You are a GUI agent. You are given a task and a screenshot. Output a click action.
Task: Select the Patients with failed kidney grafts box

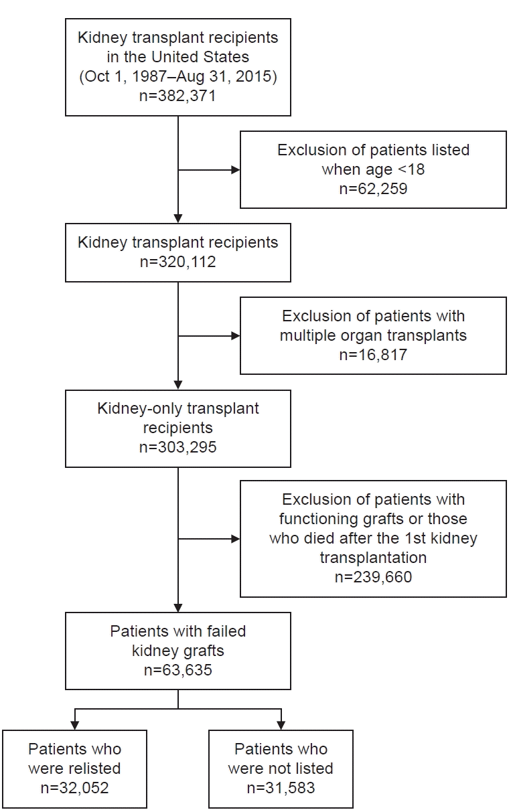(x=177, y=641)
